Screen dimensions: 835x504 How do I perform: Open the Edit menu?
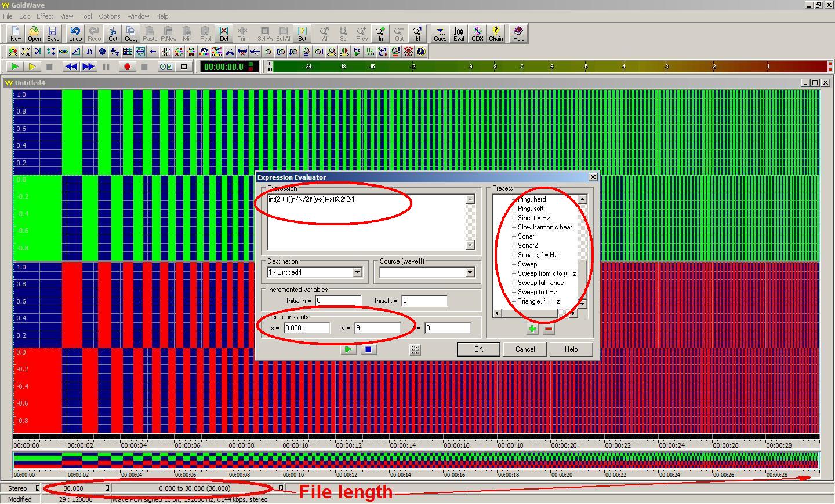click(x=24, y=16)
